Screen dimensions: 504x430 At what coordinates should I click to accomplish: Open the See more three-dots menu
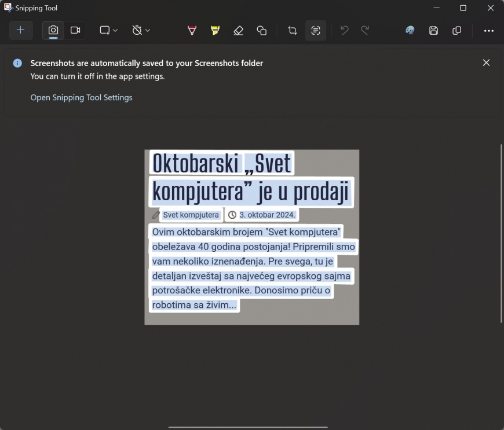tap(488, 31)
